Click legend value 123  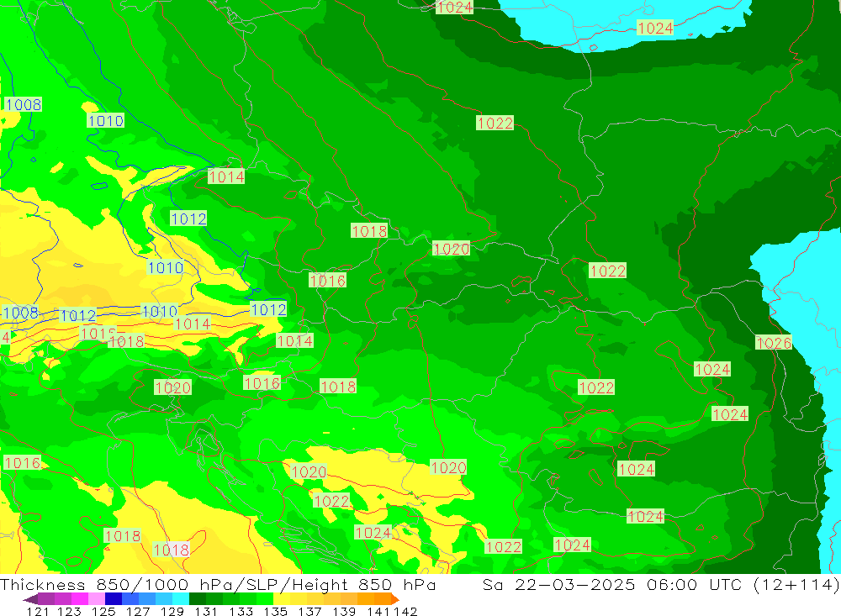[69, 611]
